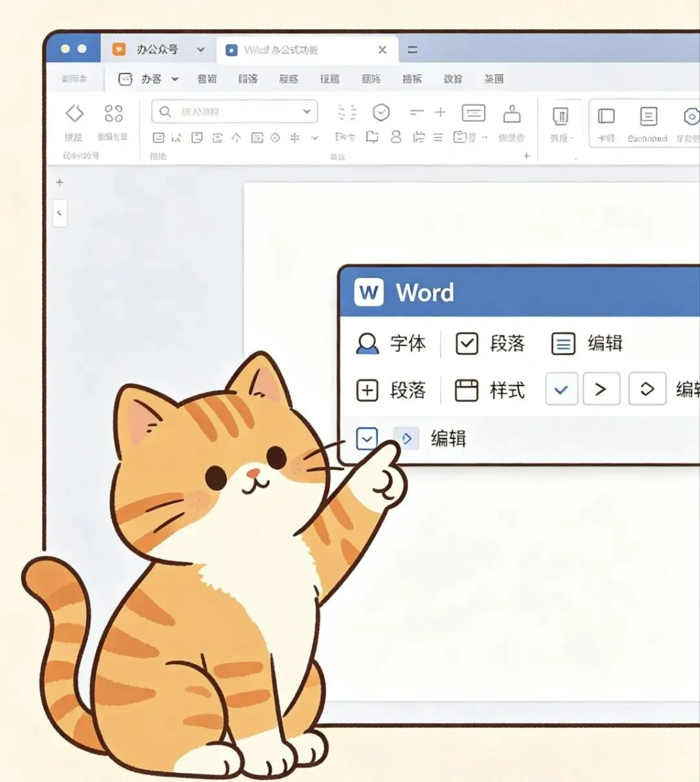
Task: Click the stamp icon in the ribbon
Action: pyautogui.click(x=512, y=113)
